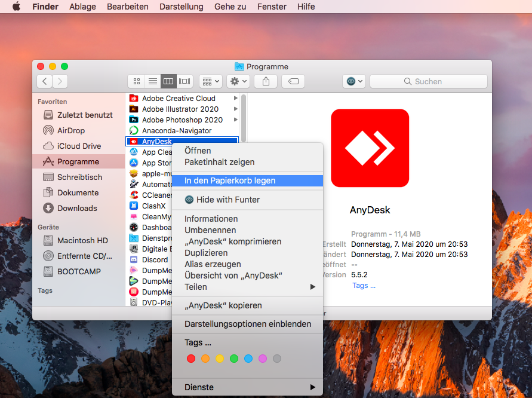
Task: Open the Ablage menu
Action: click(82, 7)
